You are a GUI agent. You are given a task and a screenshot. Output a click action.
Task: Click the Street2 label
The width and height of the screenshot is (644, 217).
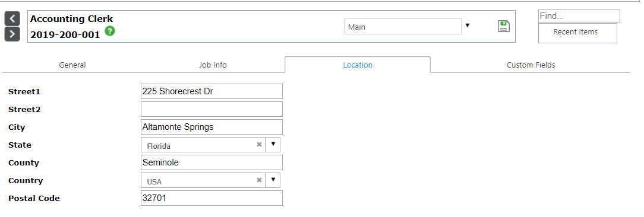(24, 110)
